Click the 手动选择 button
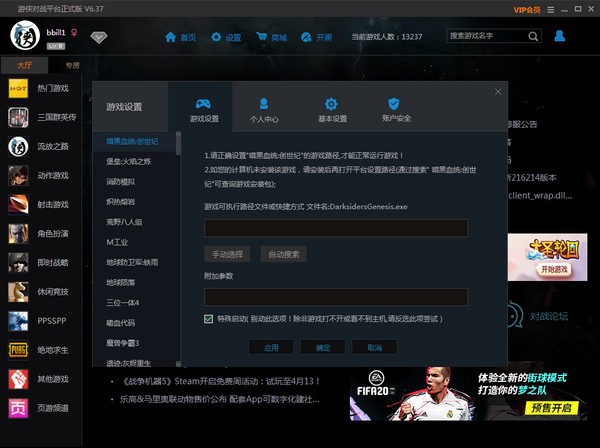The height and width of the screenshot is (448, 600). [228, 254]
